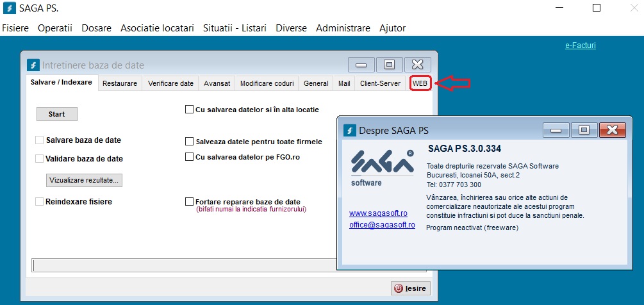This screenshot has width=644, height=305.
Task: Switch to the WEB tab
Action: [420, 83]
